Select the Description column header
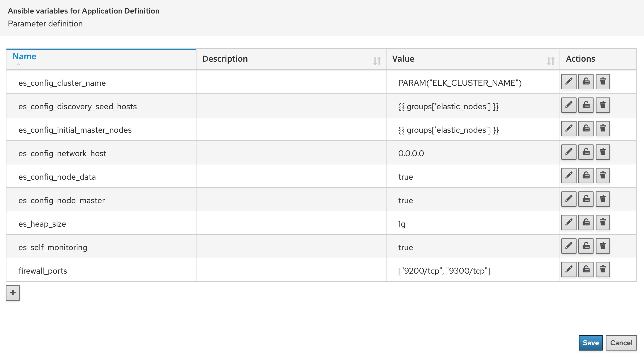This screenshot has height=357, width=644. tap(225, 59)
